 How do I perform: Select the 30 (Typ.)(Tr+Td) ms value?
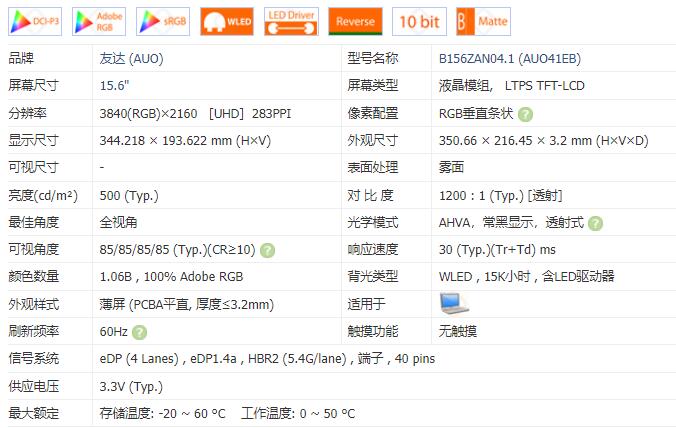(x=497, y=250)
